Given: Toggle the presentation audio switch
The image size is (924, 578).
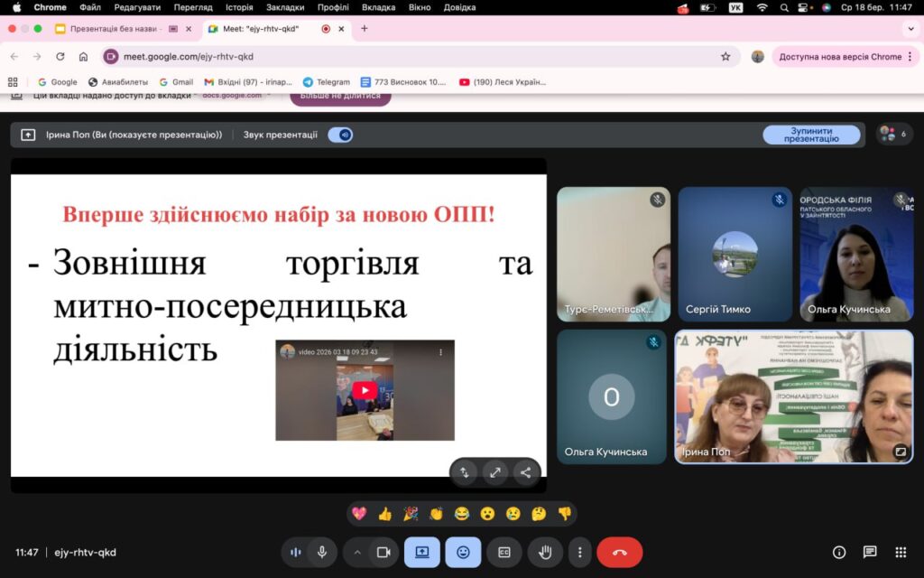Looking at the screenshot, I should click(340, 135).
